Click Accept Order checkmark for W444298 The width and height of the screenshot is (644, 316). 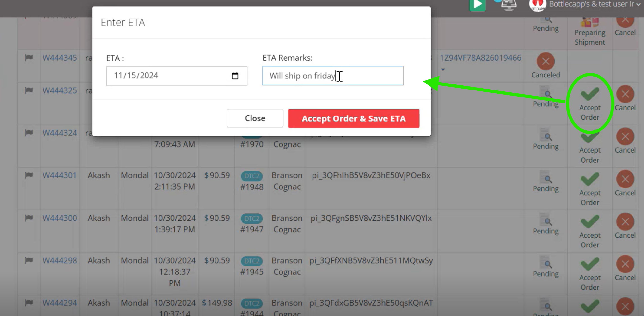click(590, 264)
